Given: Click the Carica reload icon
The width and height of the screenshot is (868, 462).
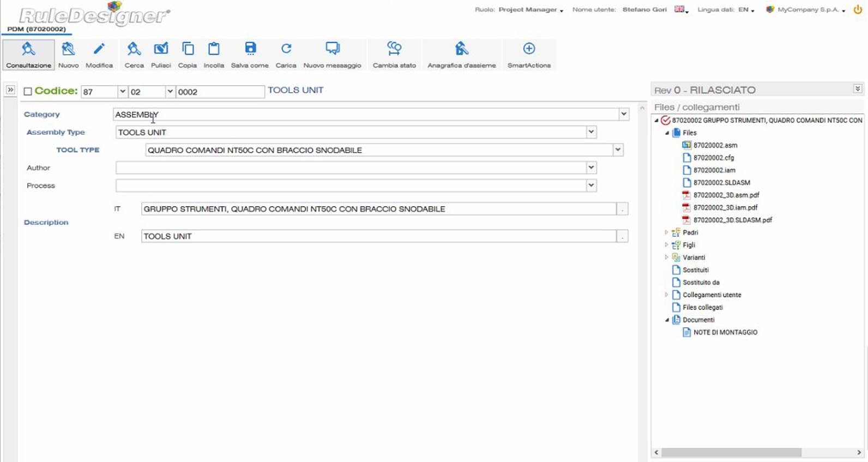Looking at the screenshot, I should click(x=286, y=49).
